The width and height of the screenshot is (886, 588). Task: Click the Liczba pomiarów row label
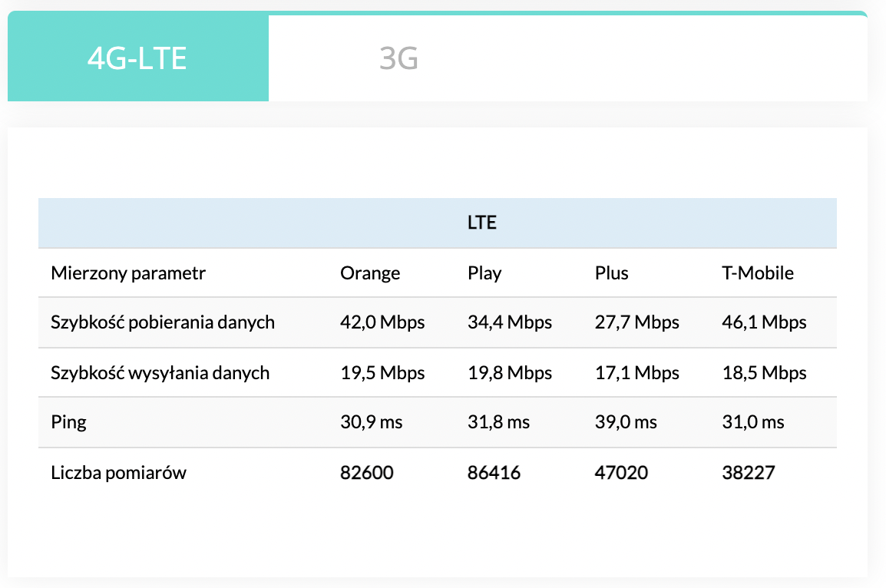click(118, 473)
